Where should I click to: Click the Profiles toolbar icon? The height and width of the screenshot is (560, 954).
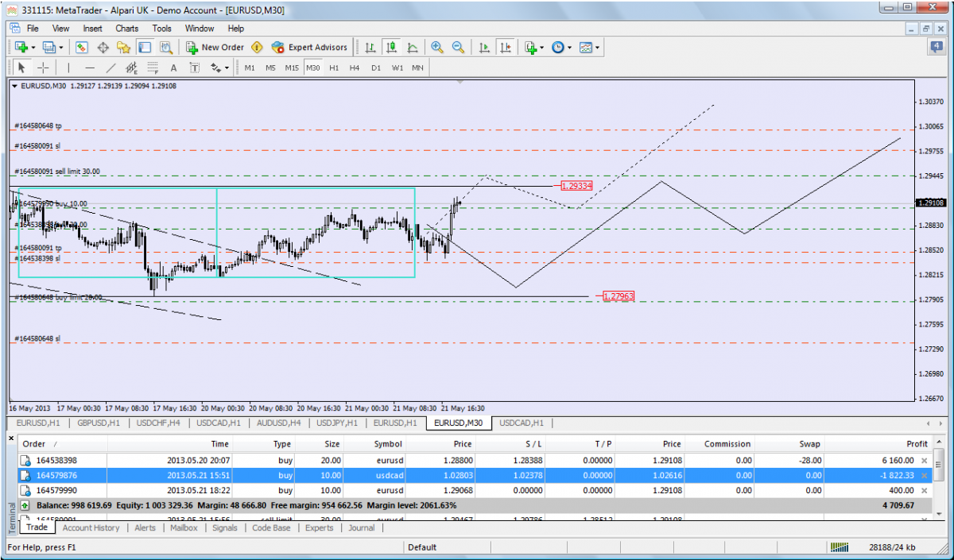tap(48, 48)
